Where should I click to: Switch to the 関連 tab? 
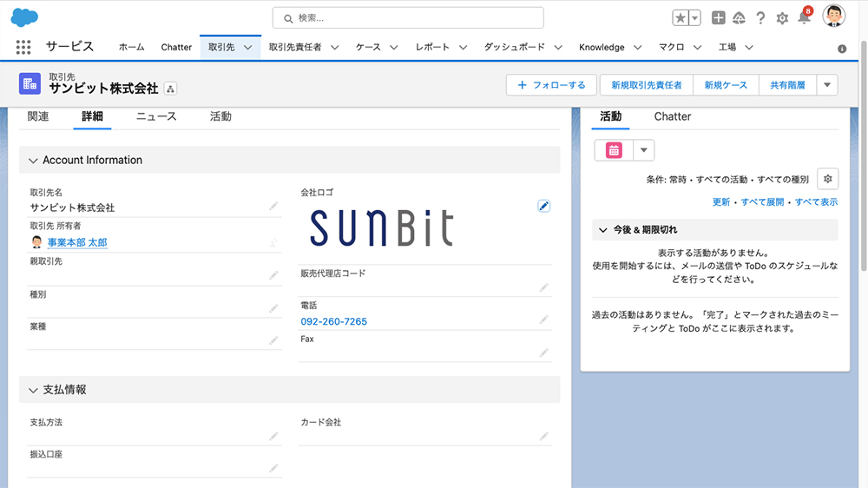click(x=38, y=116)
